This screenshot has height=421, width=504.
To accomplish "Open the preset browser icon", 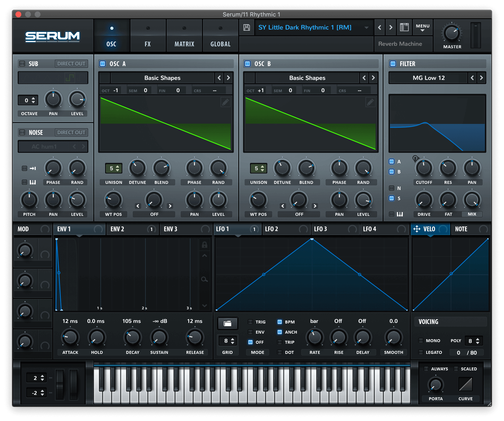I will click(x=404, y=27).
